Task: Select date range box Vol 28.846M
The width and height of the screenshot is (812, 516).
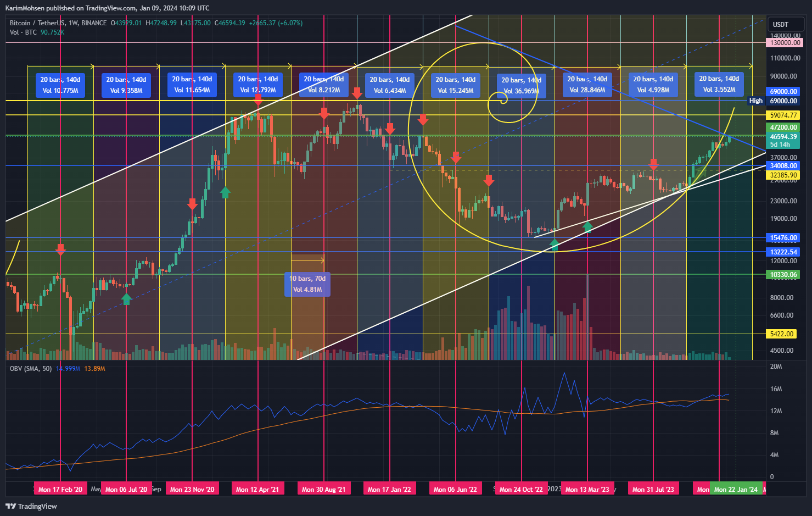Action: 587,85
